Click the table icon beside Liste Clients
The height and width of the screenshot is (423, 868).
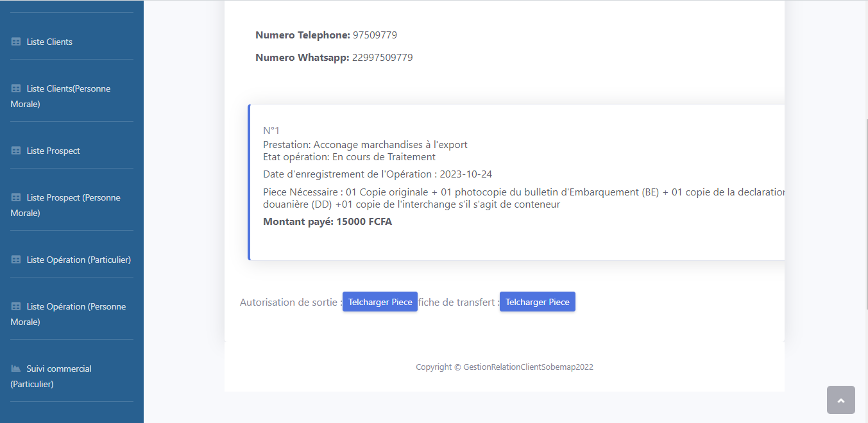click(16, 42)
